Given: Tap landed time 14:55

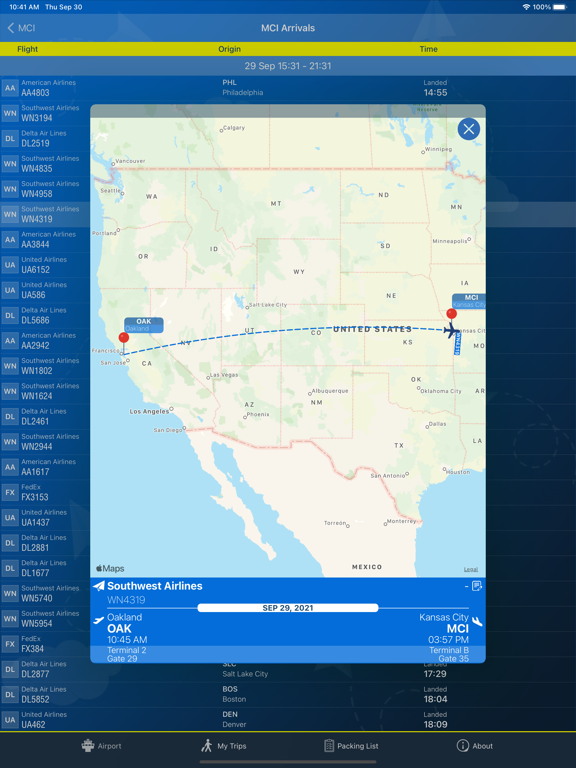Looking at the screenshot, I should (x=435, y=93).
